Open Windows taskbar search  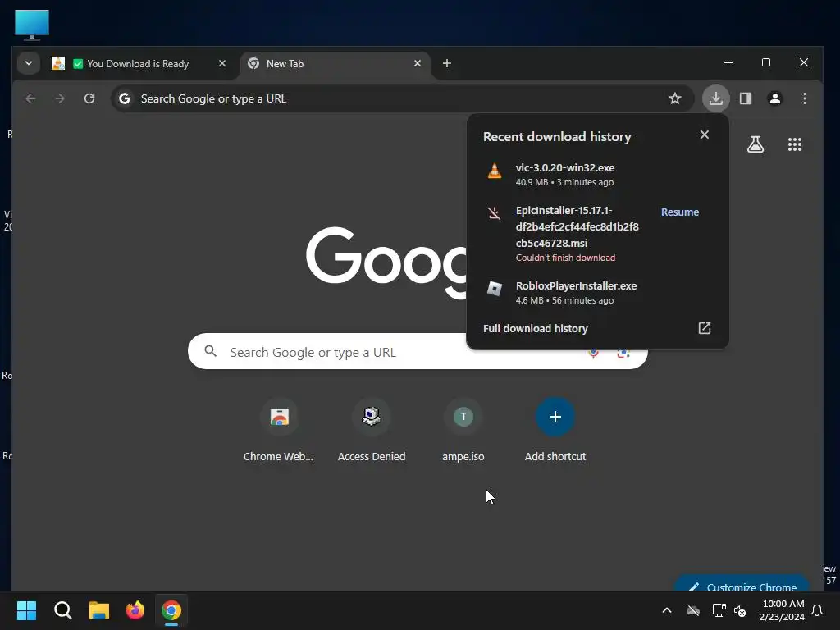tap(62, 610)
